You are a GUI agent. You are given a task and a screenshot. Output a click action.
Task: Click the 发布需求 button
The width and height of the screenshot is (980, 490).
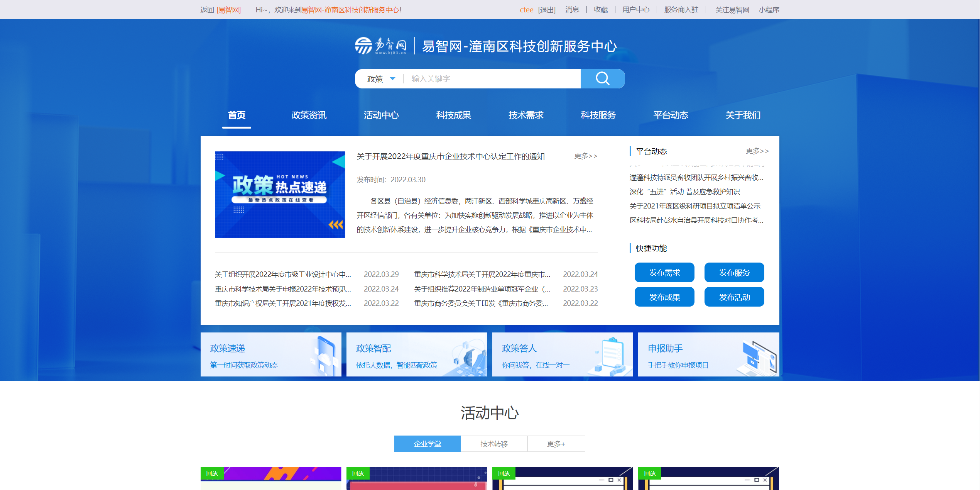click(664, 273)
